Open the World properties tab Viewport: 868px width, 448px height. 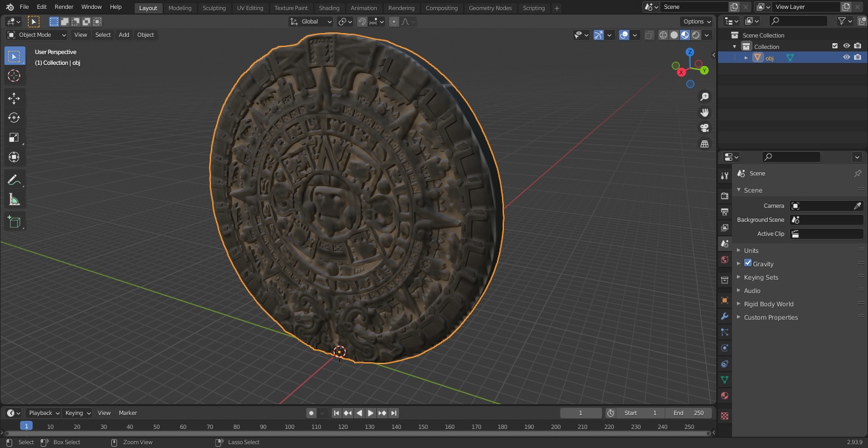pyautogui.click(x=724, y=259)
